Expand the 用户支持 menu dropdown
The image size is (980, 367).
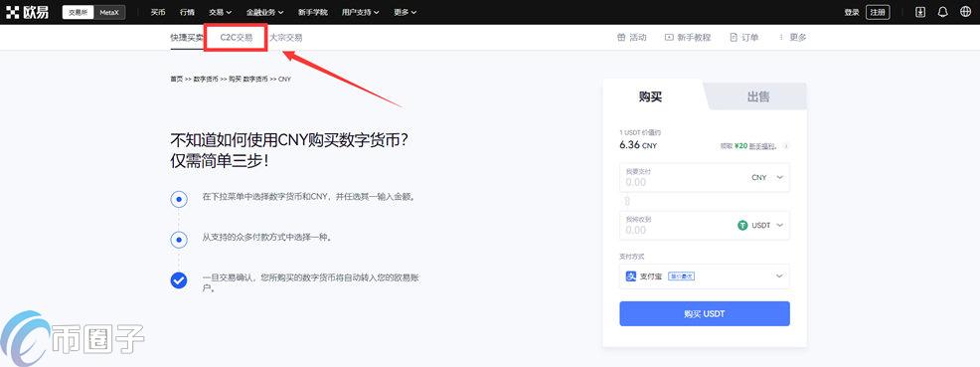coord(360,12)
